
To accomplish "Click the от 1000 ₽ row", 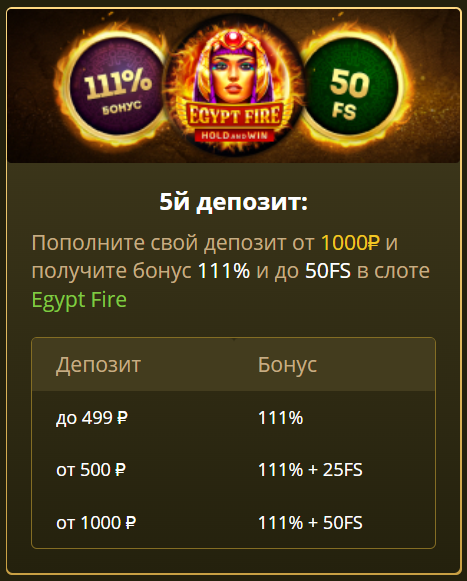I will point(234,523).
